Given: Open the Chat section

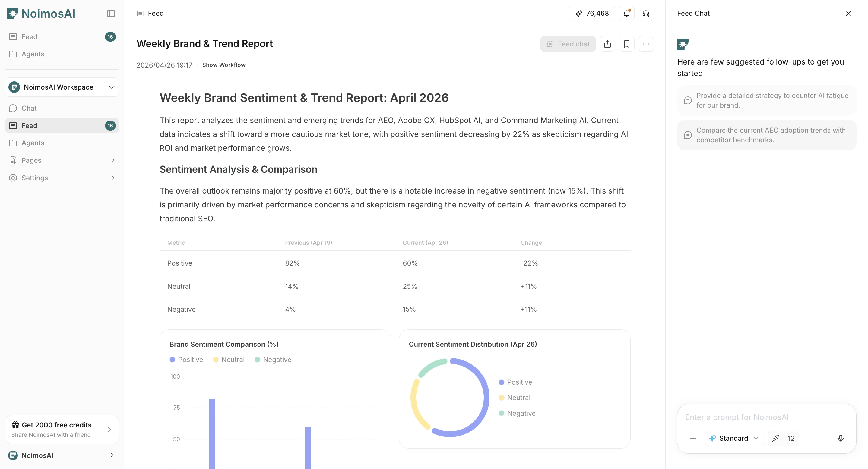Looking at the screenshot, I should [62, 108].
